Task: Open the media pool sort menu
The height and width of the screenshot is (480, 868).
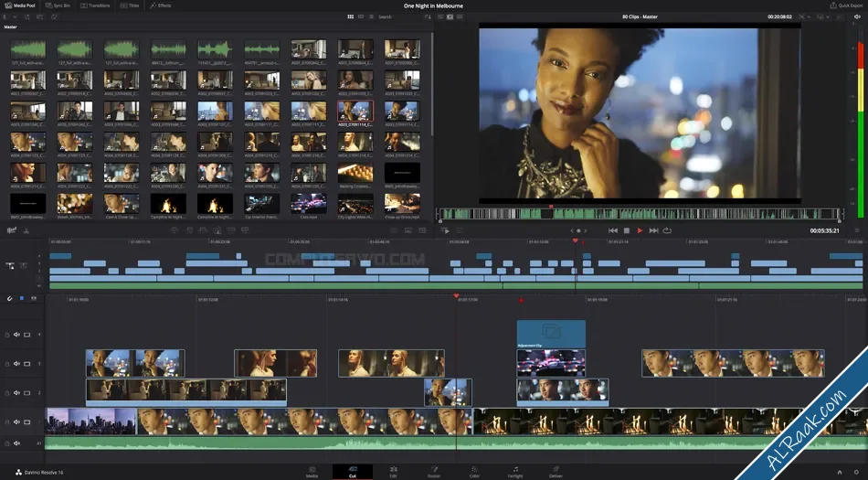Action: (428, 17)
